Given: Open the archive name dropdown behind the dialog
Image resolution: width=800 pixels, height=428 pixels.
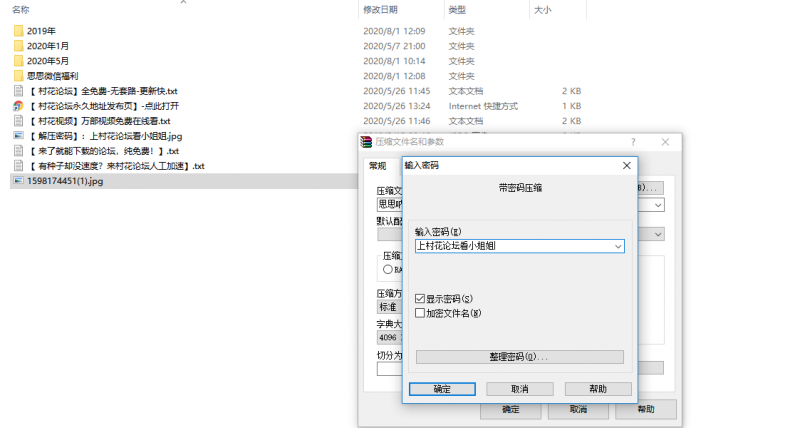Looking at the screenshot, I should tap(658, 205).
